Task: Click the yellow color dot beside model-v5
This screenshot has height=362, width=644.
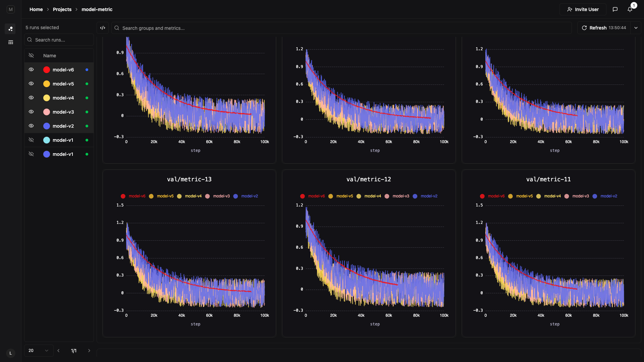Action: click(46, 84)
